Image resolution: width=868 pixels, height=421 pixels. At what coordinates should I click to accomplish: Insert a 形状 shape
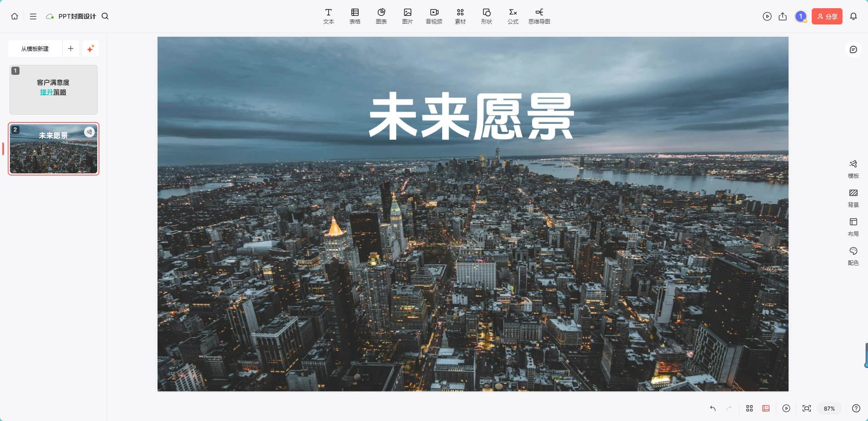(x=487, y=16)
